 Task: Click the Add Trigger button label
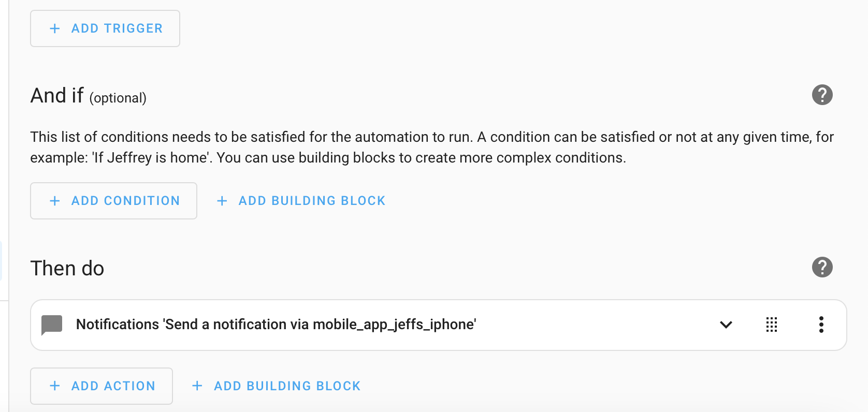117,28
